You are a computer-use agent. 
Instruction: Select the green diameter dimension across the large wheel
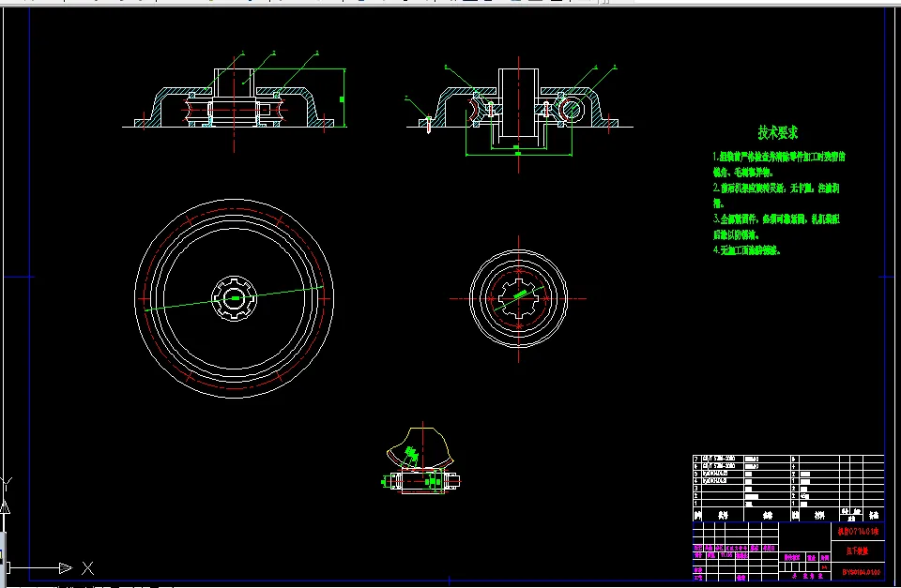click(234, 298)
